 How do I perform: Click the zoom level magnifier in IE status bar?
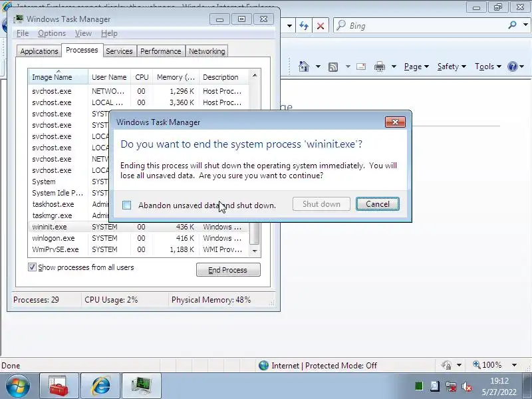click(x=477, y=364)
